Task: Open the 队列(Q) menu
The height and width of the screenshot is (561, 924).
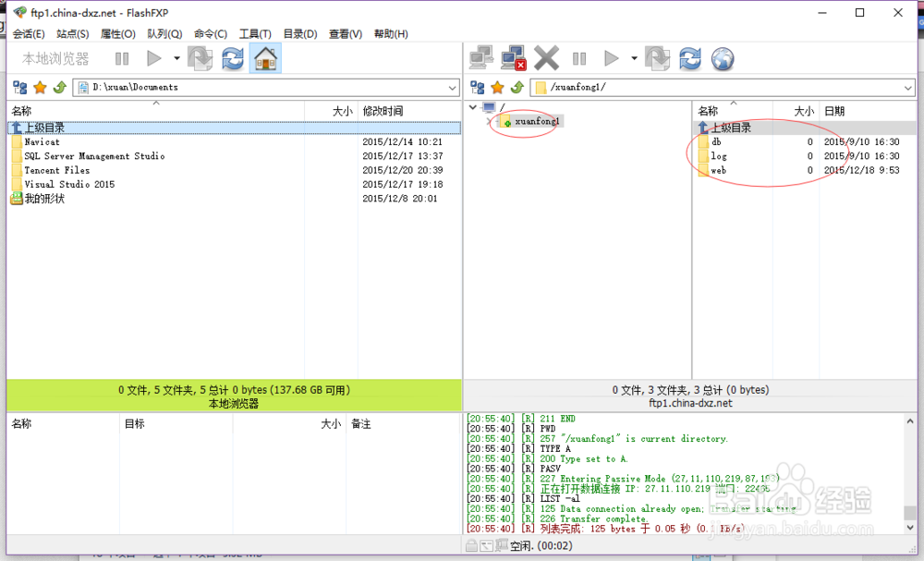Action: coord(164,34)
